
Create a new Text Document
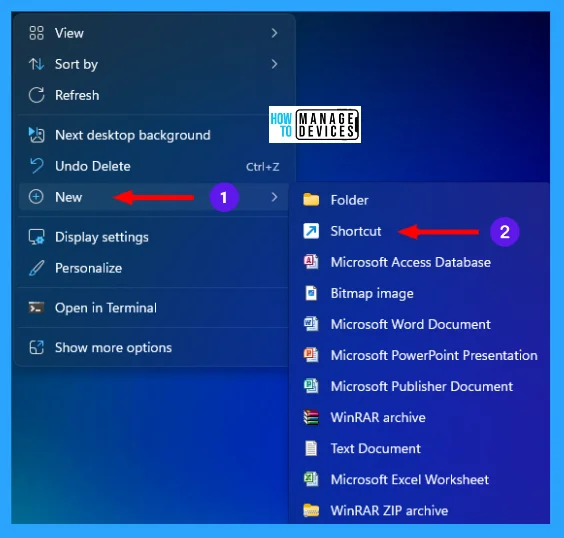[419, 448]
